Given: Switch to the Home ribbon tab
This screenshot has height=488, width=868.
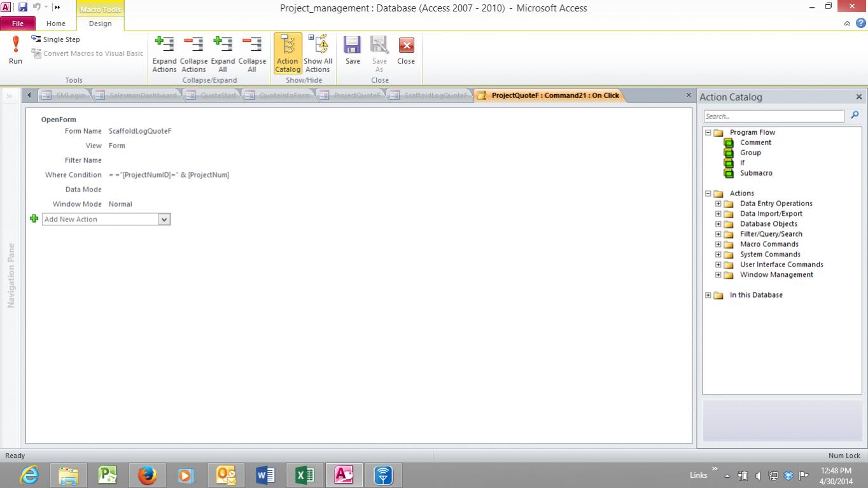Looking at the screenshot, I should (56, 24).
